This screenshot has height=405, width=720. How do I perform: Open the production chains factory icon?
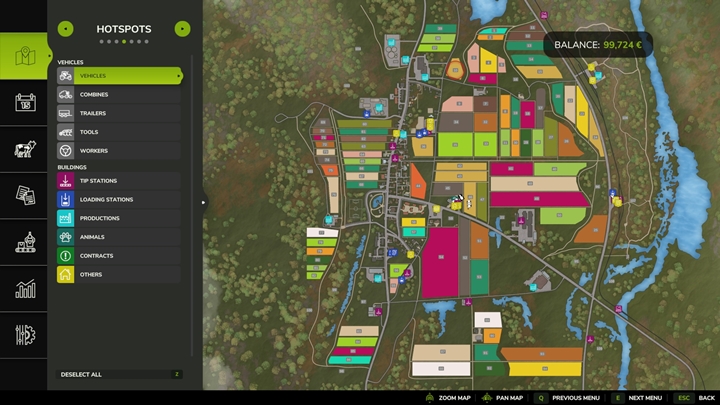click(23, 242)
